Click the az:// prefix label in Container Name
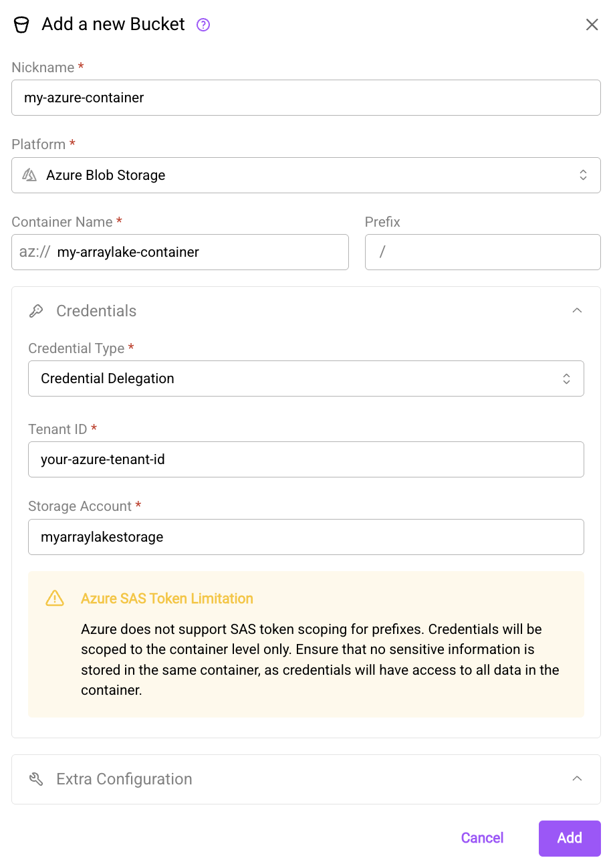The width and height of the screenshot is (611, 868). (x=36, y=252)
